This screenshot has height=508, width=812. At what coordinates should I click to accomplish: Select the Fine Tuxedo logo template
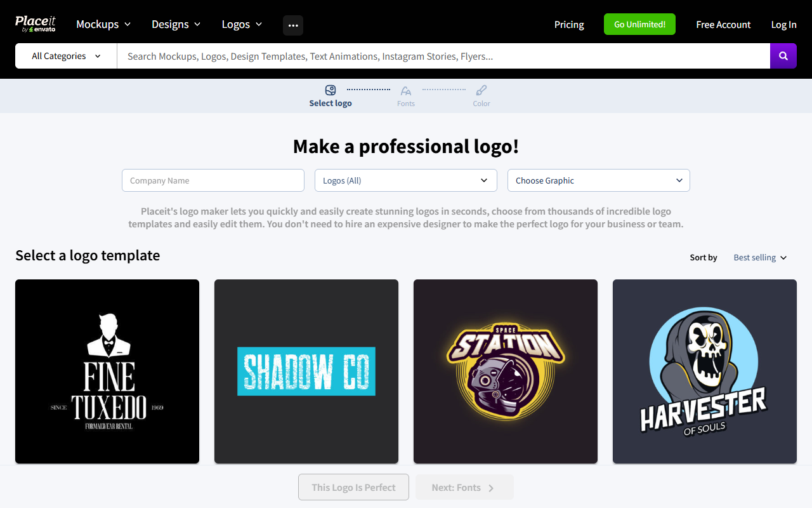(107, 371)
